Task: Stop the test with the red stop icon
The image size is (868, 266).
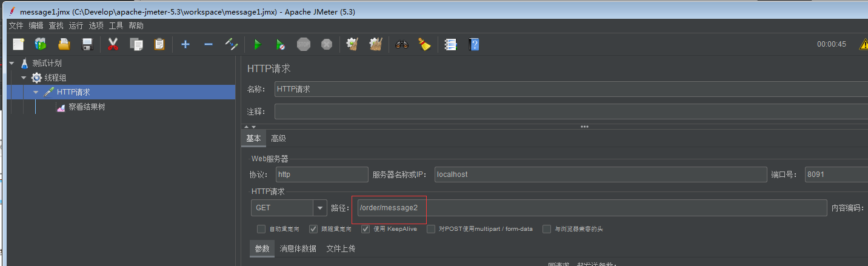Action: point(304,44)
